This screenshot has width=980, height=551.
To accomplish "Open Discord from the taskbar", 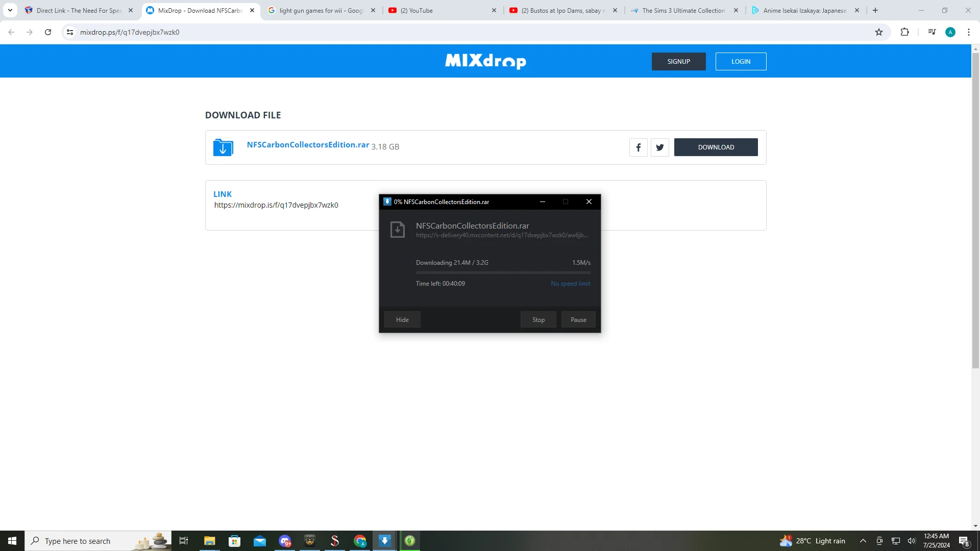I will coord(285,541).
